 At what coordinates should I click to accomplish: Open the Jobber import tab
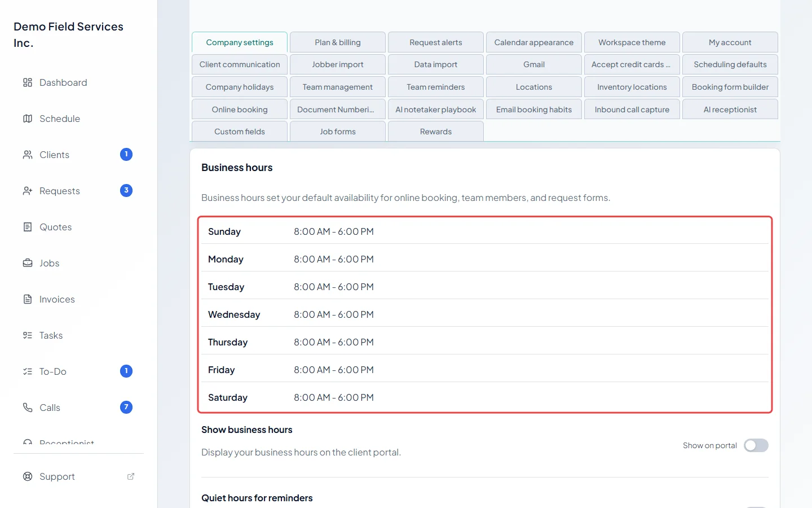click(x=338, y=64)
